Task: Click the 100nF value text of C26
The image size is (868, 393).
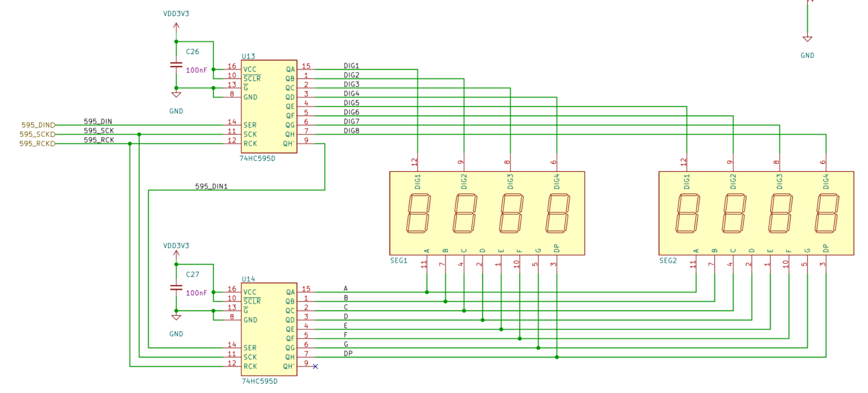Action: 196,70
